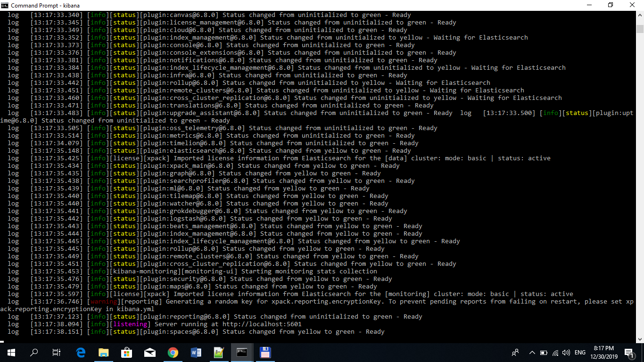Minimize the Command Prompt window
Image resolution: width=644 pixels, height=362 pixels.
[x=589, y=5]
